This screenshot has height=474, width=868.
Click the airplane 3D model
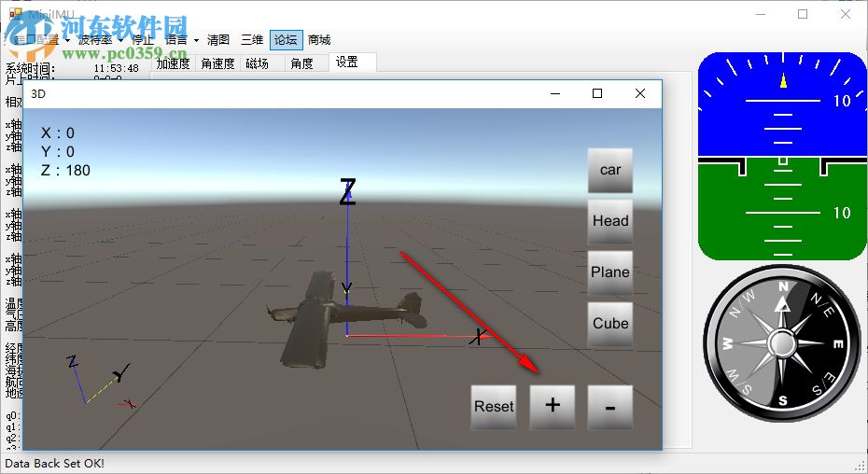(x=346, y=319)
